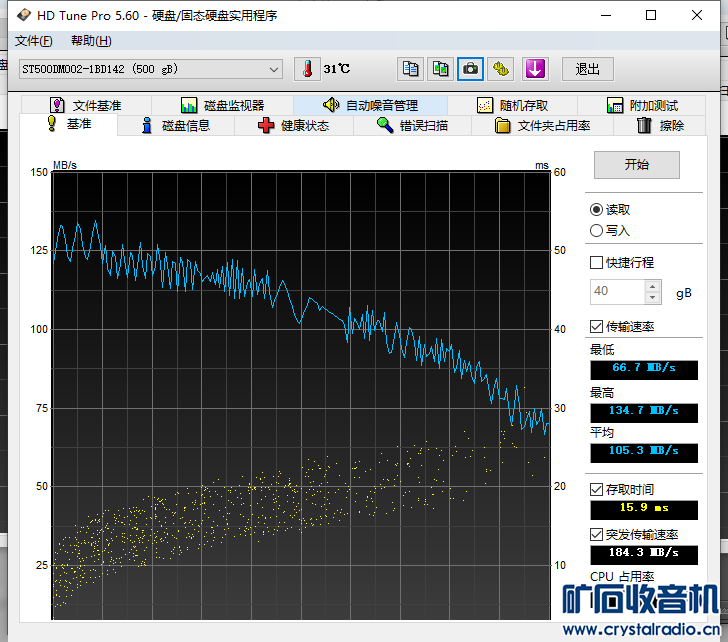Click the copy screenshot to clipboard icon
728x642 pixels.
[440, 69]
